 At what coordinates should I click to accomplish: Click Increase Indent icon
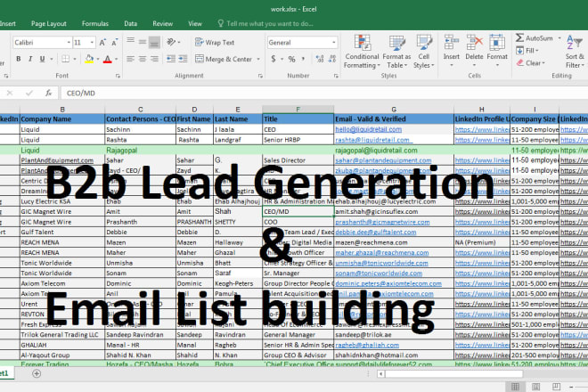(x=183, y=59)
